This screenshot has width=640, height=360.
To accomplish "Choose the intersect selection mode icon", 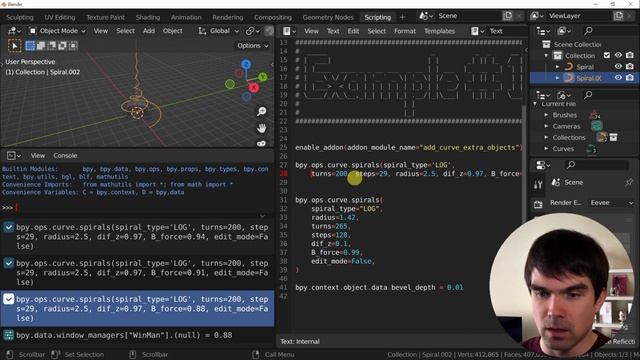I will pos(73,46).
